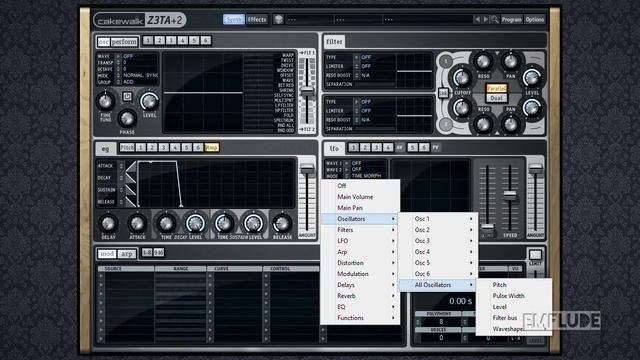Select oscillator 6 button

[206, 40]
